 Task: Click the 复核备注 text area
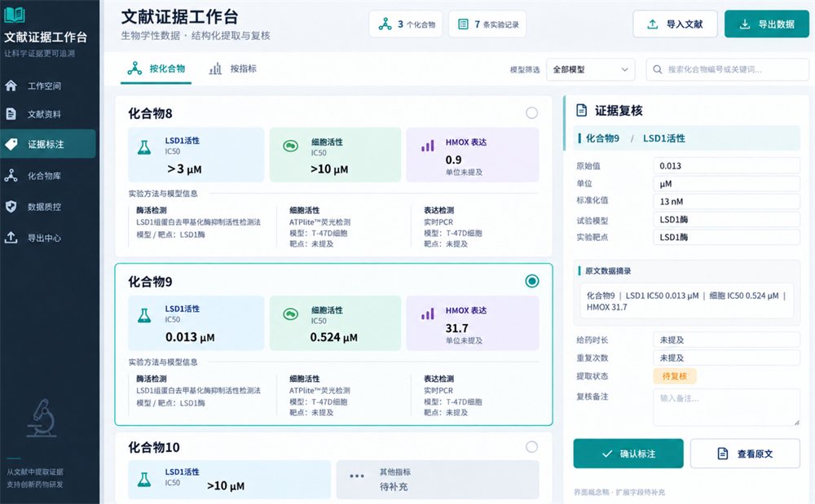727,407
